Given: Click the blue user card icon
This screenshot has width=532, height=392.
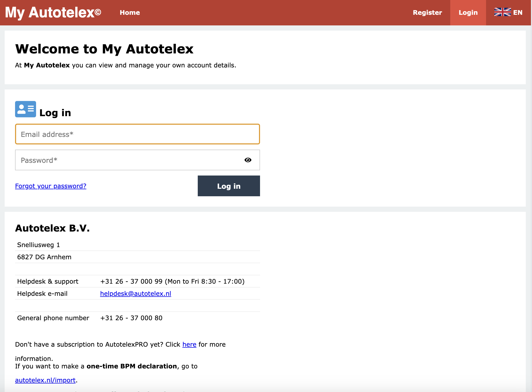Looking at the screenshot, I should coord(25,109).
